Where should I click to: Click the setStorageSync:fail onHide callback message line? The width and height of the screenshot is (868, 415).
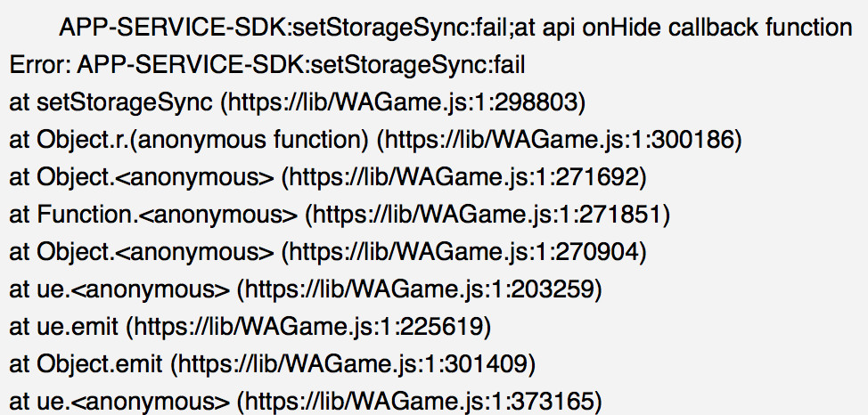(455, 28)
